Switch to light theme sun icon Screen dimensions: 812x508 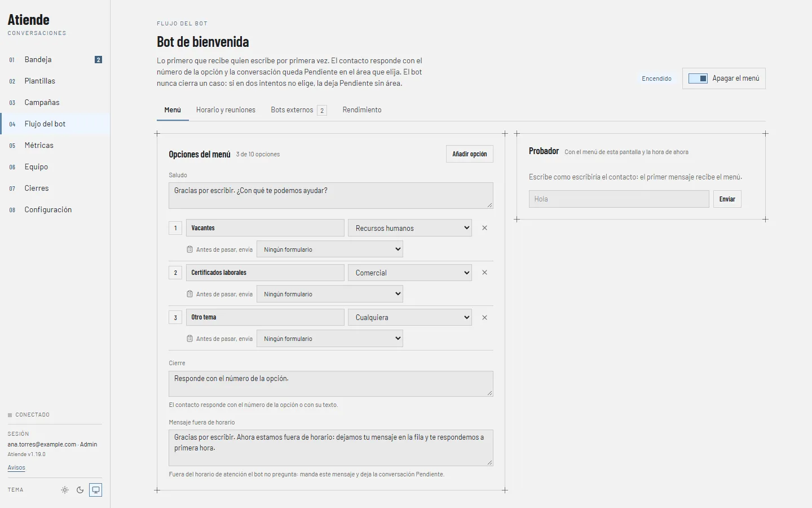pyautogui.click(x=65, y=490)
